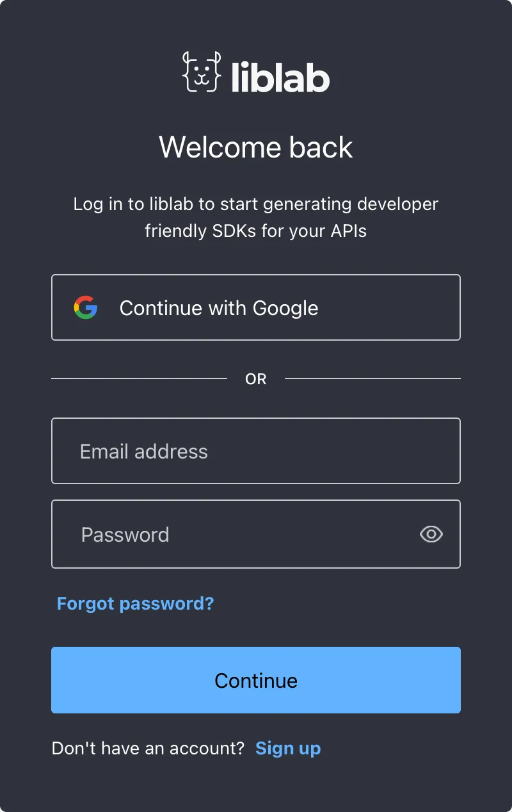512x812 pixels.
Task: Click the multicolored G inside the Google button
Action: pos(86,307)
